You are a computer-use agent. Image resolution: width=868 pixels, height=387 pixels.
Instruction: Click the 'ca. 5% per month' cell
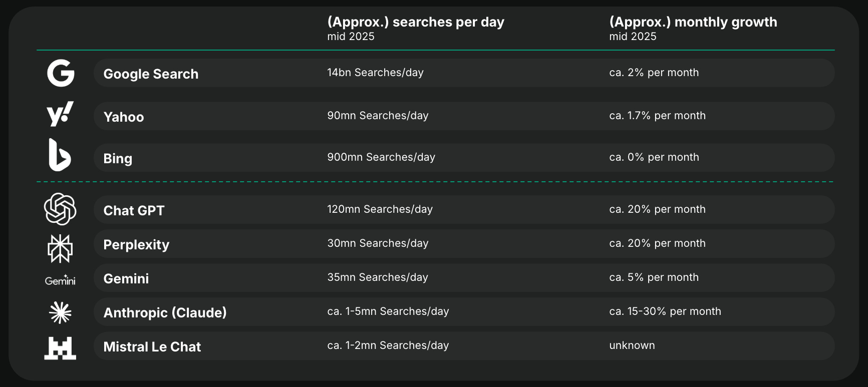point(654,277)
